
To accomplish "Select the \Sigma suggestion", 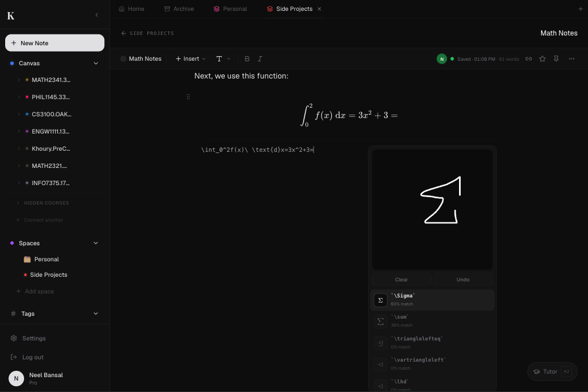I will (432, 300).
